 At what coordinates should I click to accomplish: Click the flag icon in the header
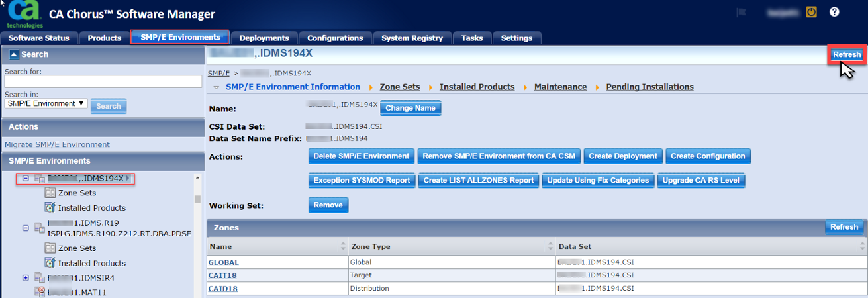point(742,12)
